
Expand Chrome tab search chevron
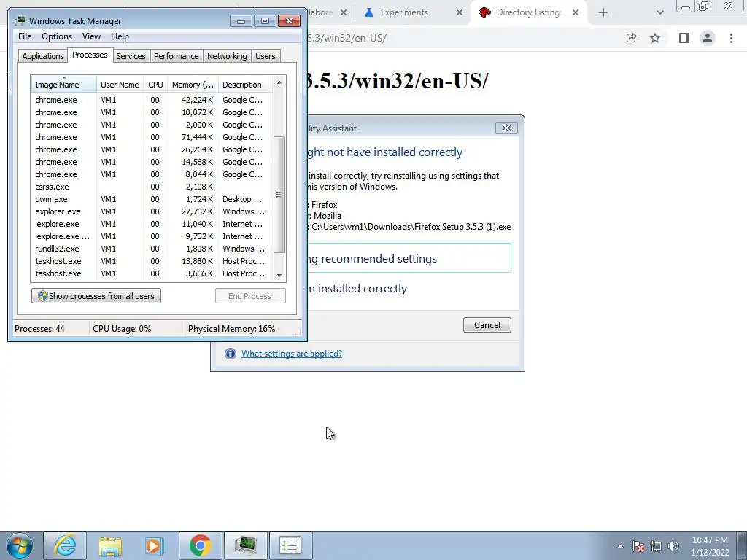coord(659,12)
